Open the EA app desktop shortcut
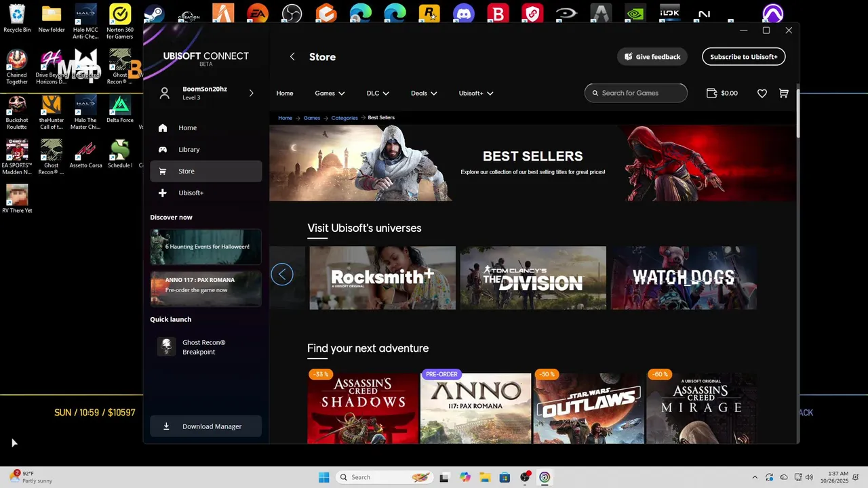The image size is (868, 488). [257, 13]
